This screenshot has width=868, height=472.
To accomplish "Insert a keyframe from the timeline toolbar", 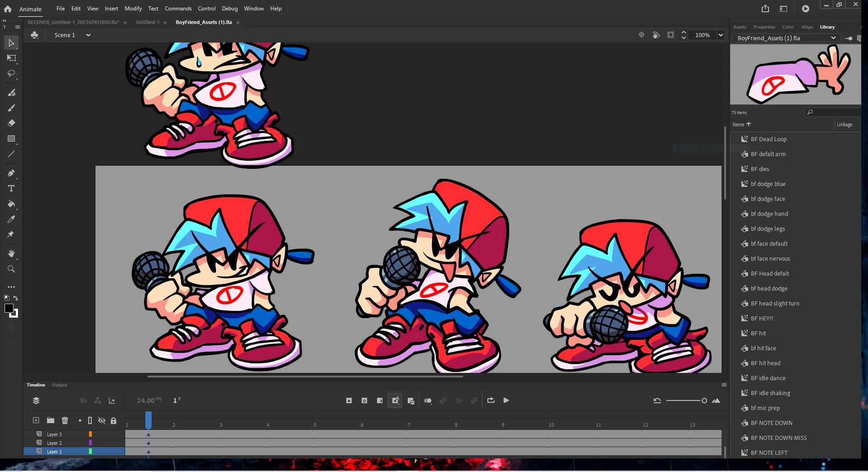I will (x=349, y=400).
